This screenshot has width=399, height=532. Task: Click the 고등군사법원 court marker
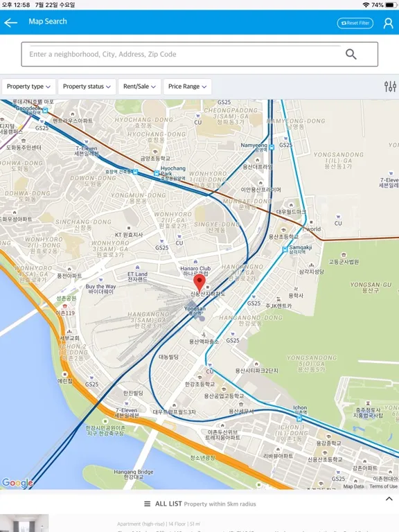click(x=344, y=255)
